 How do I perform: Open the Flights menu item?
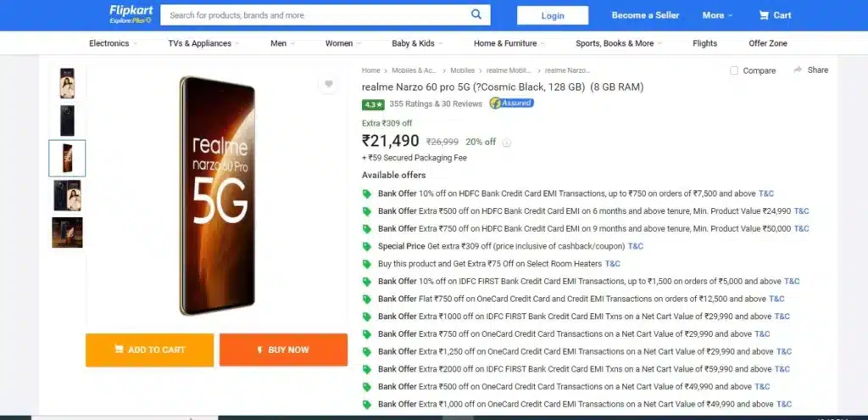704,43
